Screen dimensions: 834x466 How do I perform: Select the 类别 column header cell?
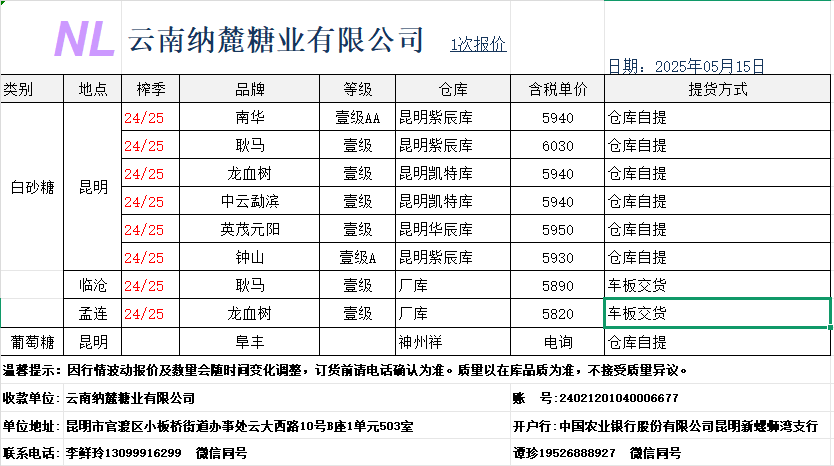19,89
